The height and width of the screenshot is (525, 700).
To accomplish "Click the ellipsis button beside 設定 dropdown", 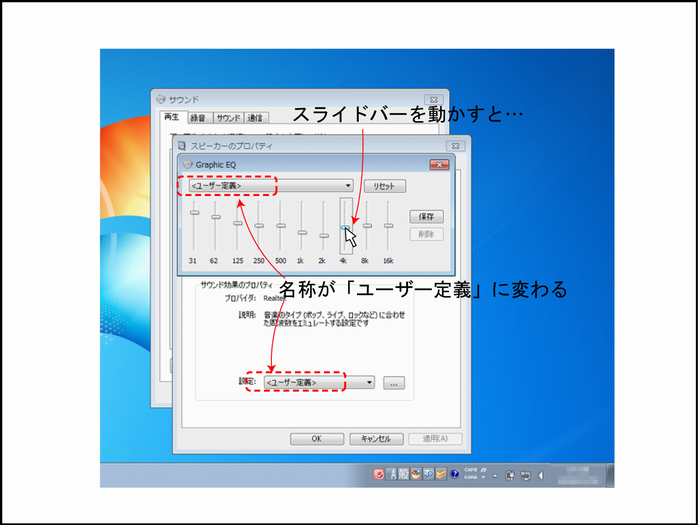I will pos(394,383).
